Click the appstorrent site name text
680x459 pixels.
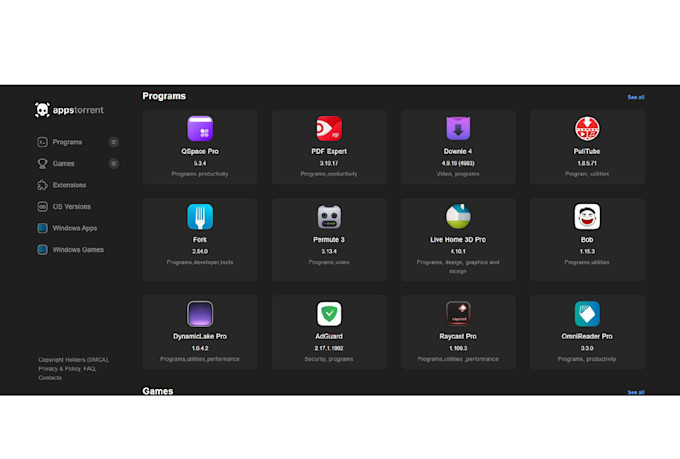(78, 110)
